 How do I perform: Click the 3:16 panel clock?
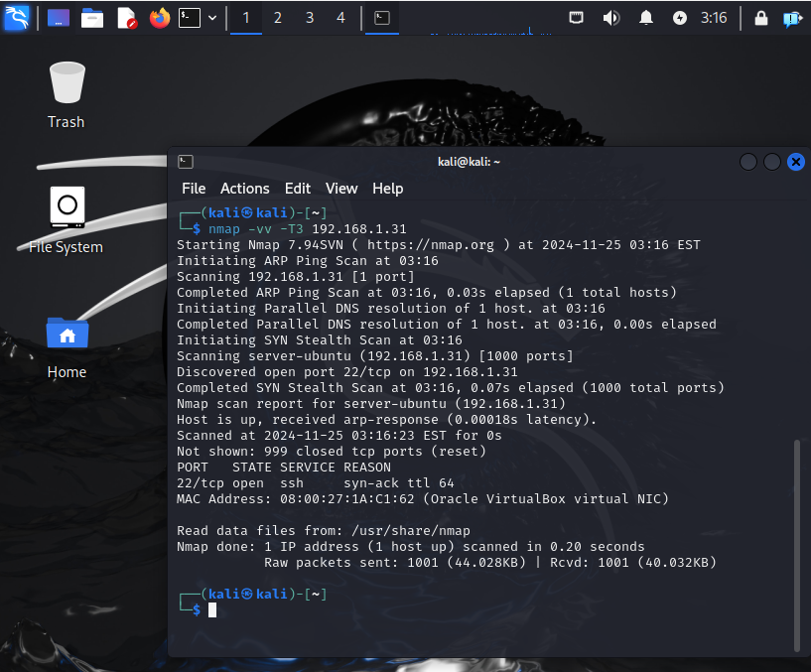pos(714,18)
